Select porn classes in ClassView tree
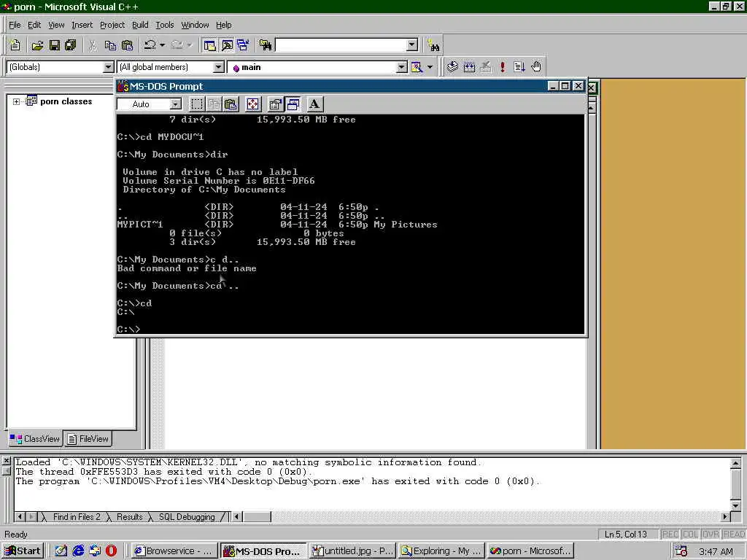The image size is (747, 560). click(66, 101)
